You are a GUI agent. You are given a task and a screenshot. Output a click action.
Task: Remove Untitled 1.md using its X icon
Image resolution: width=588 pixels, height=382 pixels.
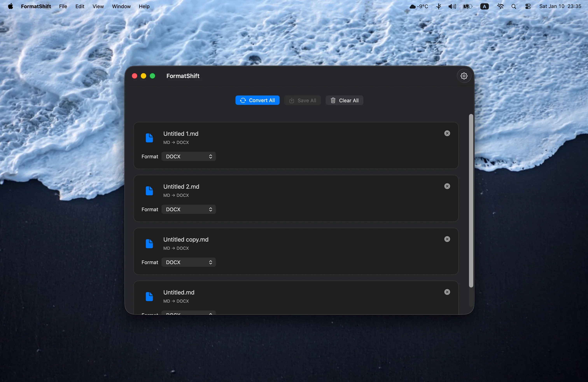(447, 133)
